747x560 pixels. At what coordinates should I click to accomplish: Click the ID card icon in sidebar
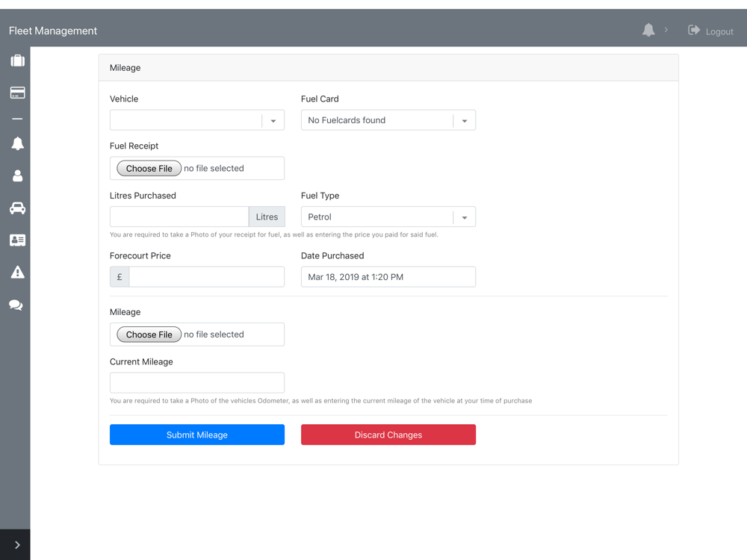click(17, 240)
